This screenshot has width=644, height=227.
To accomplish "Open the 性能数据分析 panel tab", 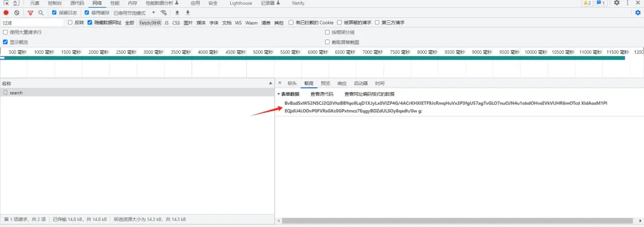I will point(162,3).
